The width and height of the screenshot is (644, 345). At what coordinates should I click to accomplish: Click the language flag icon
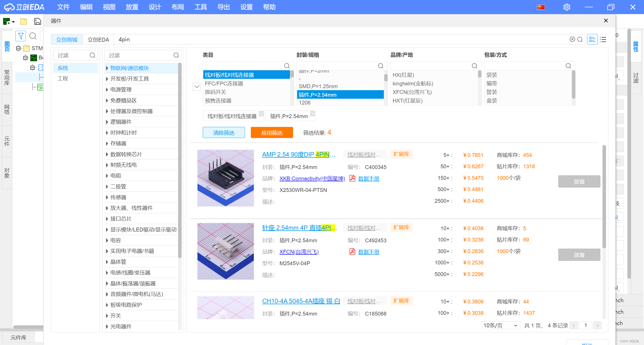[x=541, y=7]
